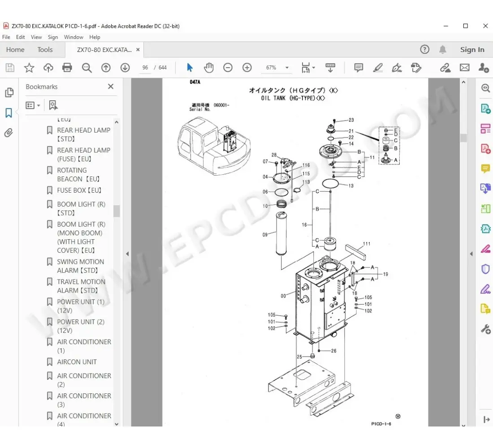This screenshot has height=448, width=493.
Task: Collapse the left navigation pane arrow
Action: pos(127,254)
